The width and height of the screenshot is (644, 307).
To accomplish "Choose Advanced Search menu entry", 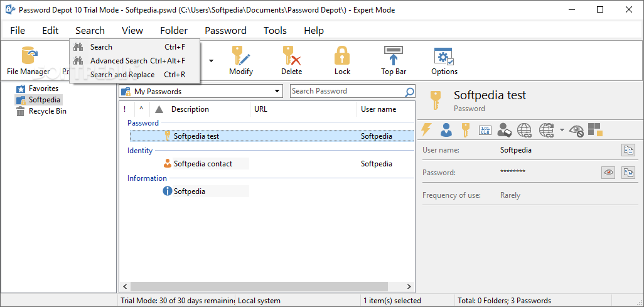I will click(135, 61).
